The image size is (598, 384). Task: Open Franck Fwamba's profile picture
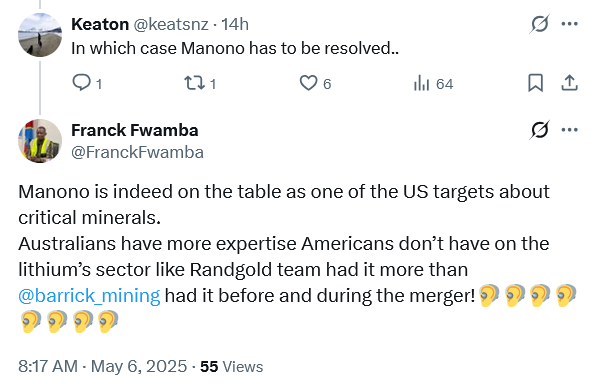(40, 141)
